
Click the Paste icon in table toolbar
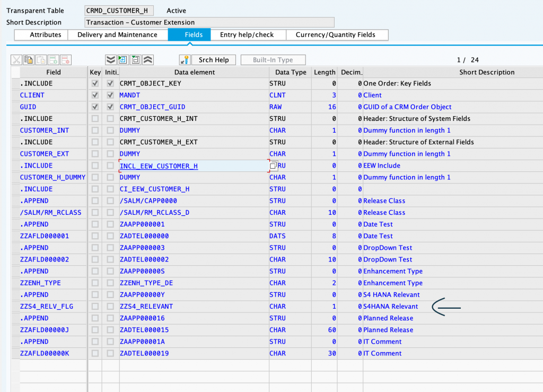[41, 60]
